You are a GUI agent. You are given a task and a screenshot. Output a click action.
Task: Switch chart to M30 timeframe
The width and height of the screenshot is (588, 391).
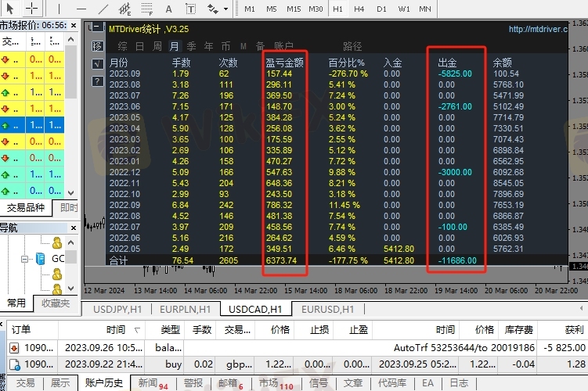(x=316, y=9)
